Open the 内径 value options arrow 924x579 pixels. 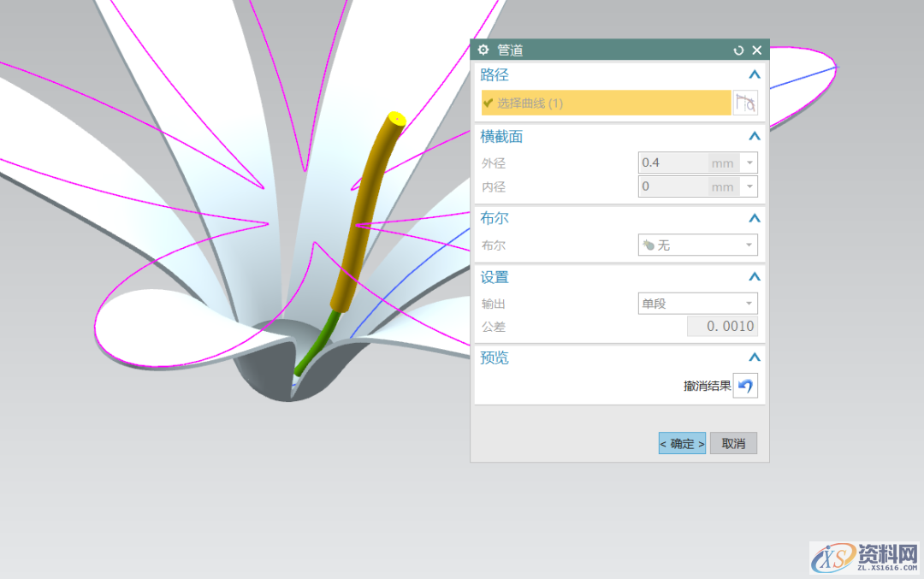tap(749, 186)
